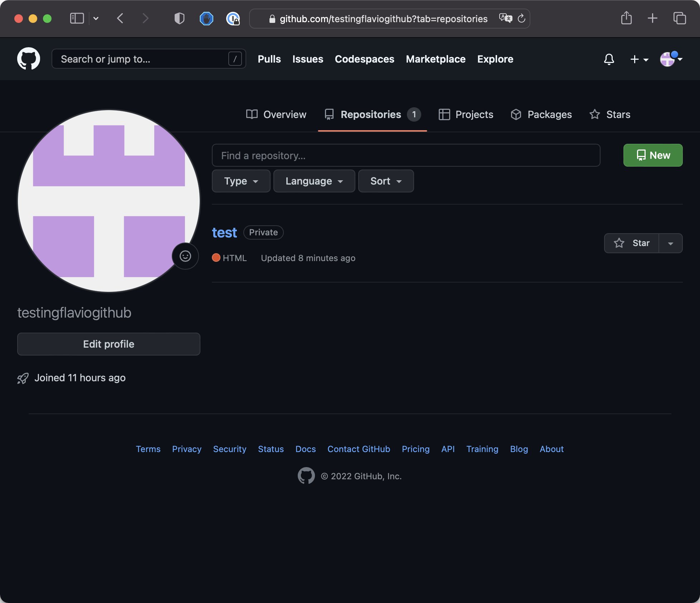Click the set status smiley icon
The height and width of the screenshot is (603, 700).
point(185,256)
